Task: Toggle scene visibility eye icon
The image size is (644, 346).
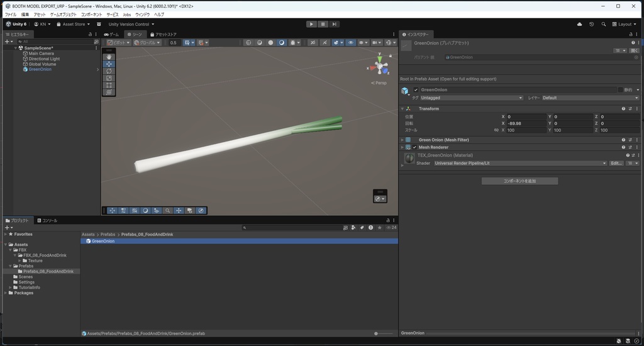Action: coord(350,42)
